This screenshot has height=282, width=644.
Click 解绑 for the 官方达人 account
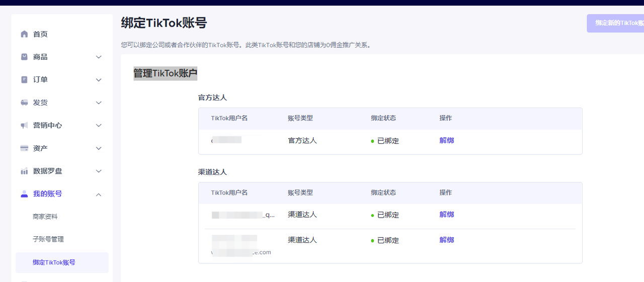tap(447, 140)
